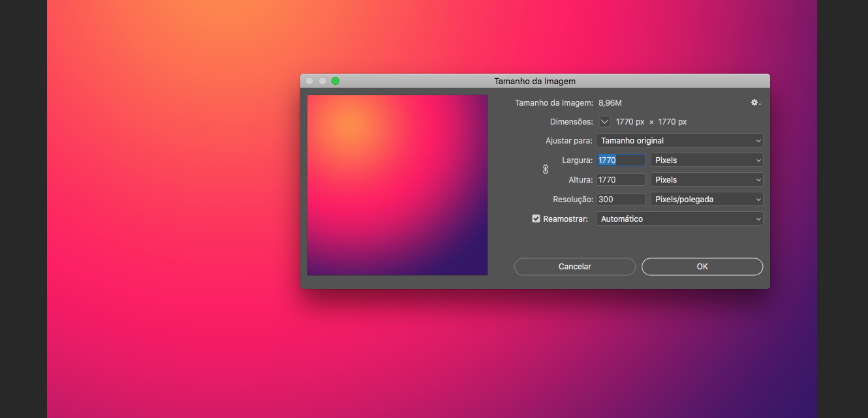The height and width of the screenshot is (418, 868).
Task: Toggle the constrain proportions chain link icon
Action: (546, 170)
